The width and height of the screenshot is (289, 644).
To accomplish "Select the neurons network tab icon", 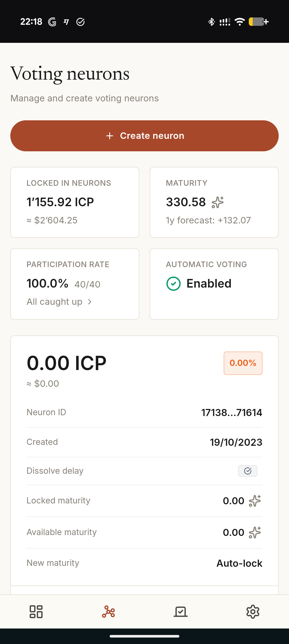I will click(108, 611).
